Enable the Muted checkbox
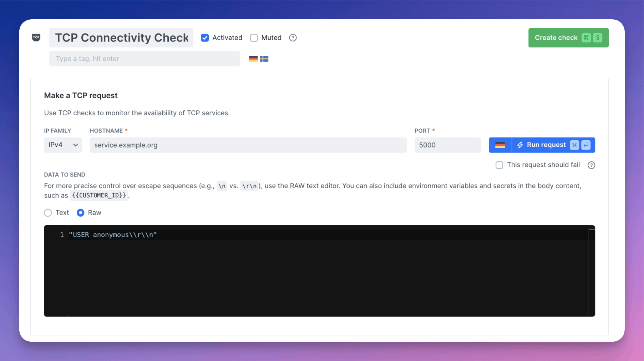The image size is (644, 361). (x=254, y=37)
